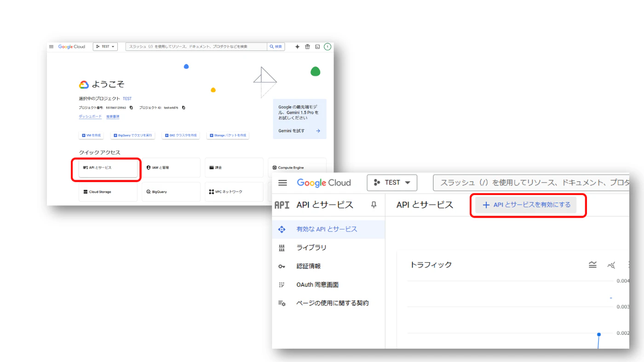The height and width of the screenshot is (362, 644).
Task: Open ライブラリ in the sidebar
Action: point(328,247)
